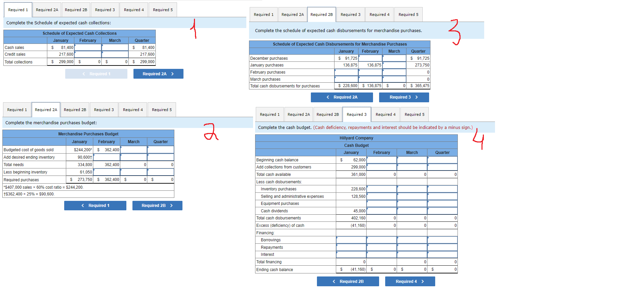Click 'Total cash disbursements for purchases' row label
The image size is (644, 292).
tap(285, 86)
